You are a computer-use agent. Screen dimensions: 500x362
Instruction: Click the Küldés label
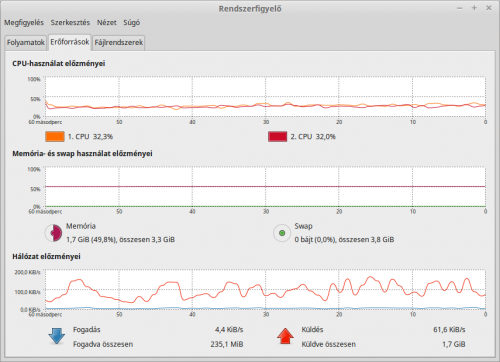[312, 330]
